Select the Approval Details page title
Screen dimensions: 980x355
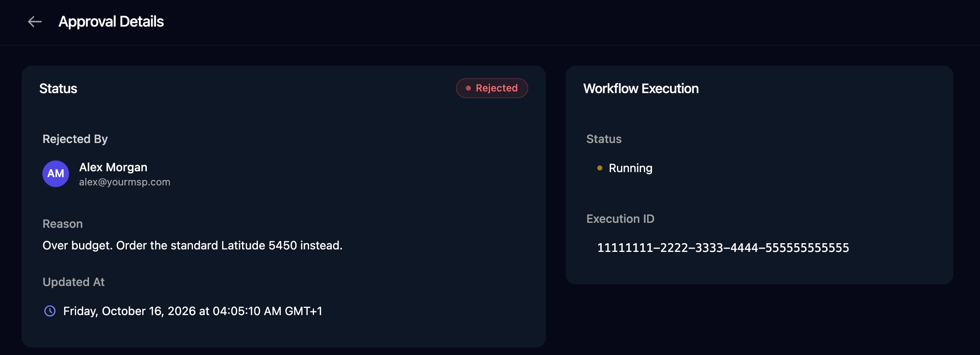point(111,22)
